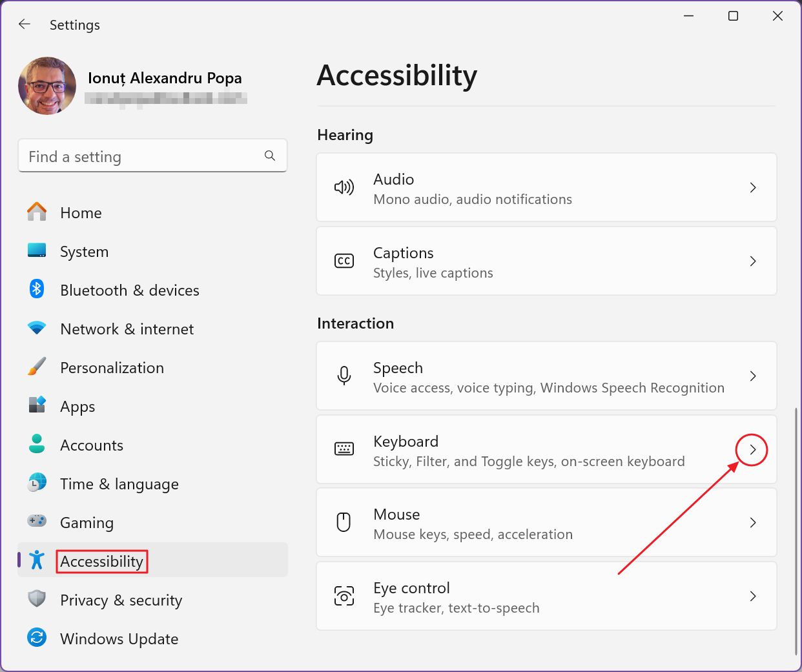Click the Personalization paintbrush icon
Screen dimensions: 802x672
click(x=37, y=367)
